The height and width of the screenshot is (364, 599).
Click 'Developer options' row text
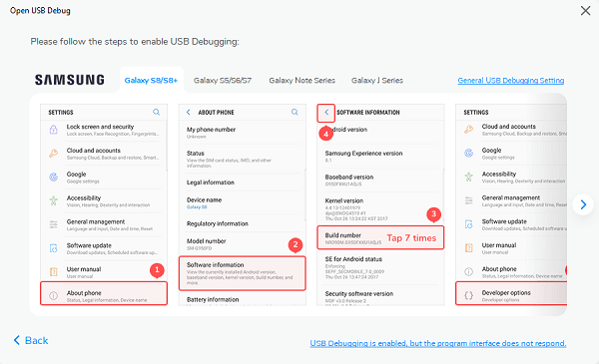[x=506, y=292]
